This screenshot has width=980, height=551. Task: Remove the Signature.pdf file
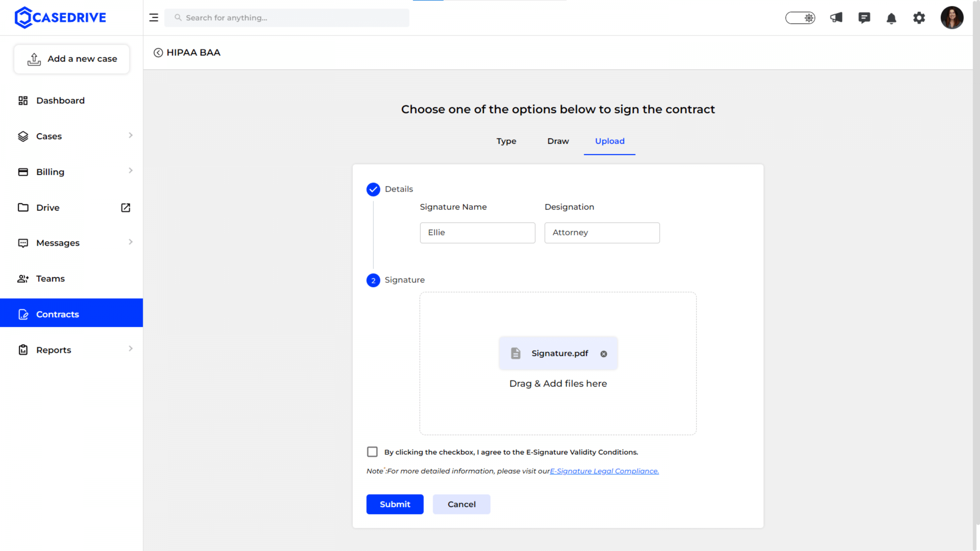(604, 354)
